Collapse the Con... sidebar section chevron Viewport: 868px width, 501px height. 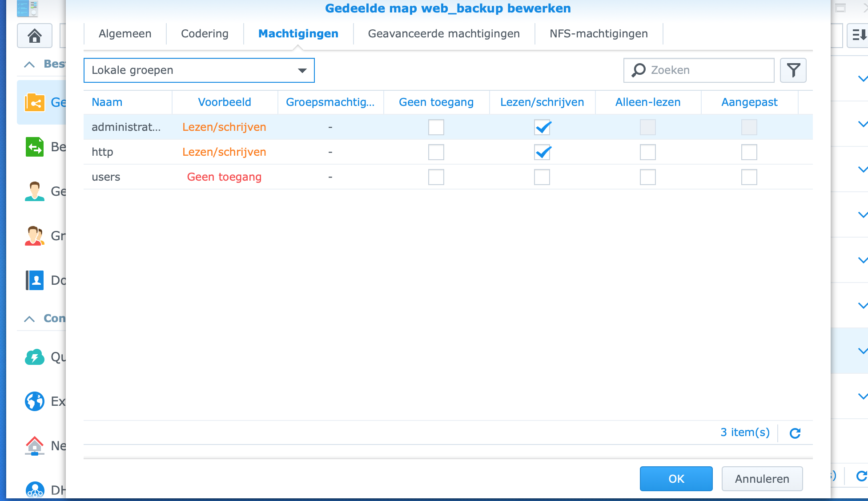[29, 319]
